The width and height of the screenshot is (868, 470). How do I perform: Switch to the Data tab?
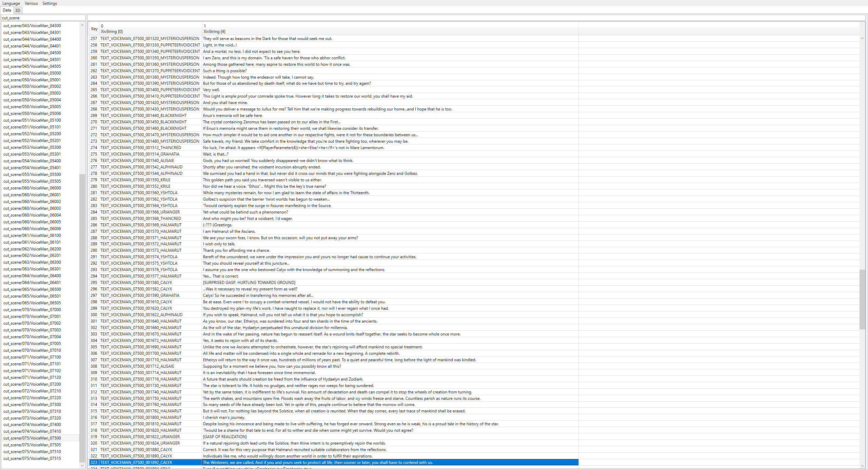pos(7,11)
